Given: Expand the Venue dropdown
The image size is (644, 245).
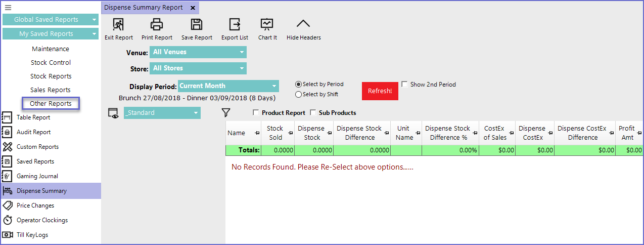Looking at the screenshot, I should pyautogui.click(x=198, y=52).
